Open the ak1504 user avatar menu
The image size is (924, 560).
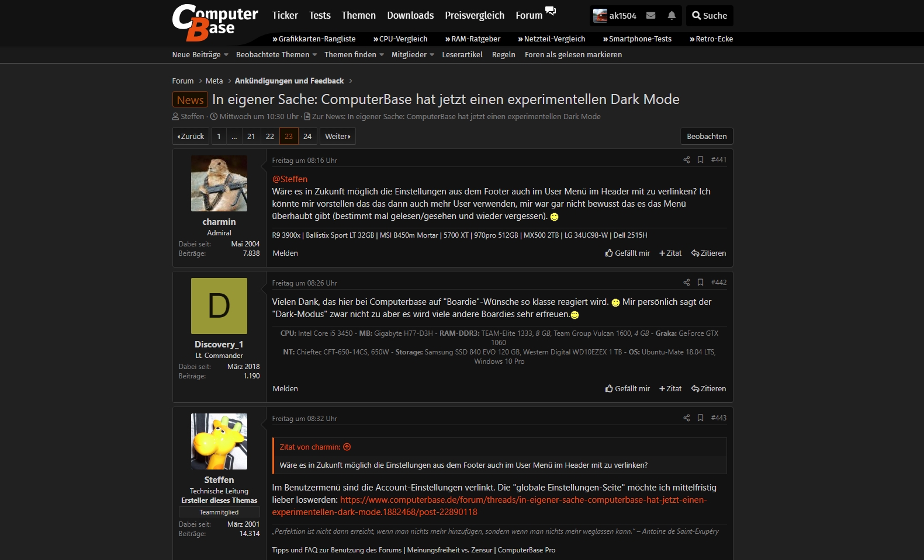[614, 16]
